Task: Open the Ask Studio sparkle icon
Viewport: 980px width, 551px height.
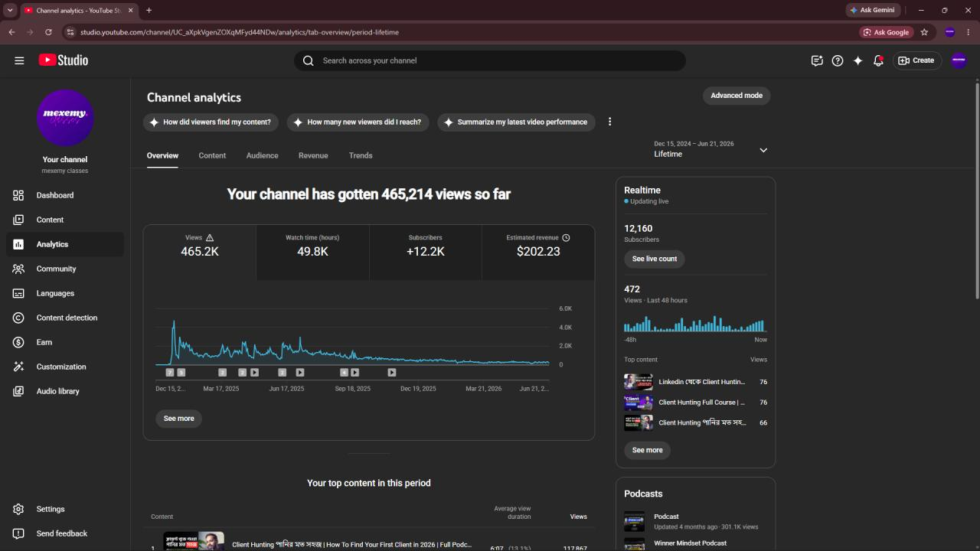Action: click(858, 60)
